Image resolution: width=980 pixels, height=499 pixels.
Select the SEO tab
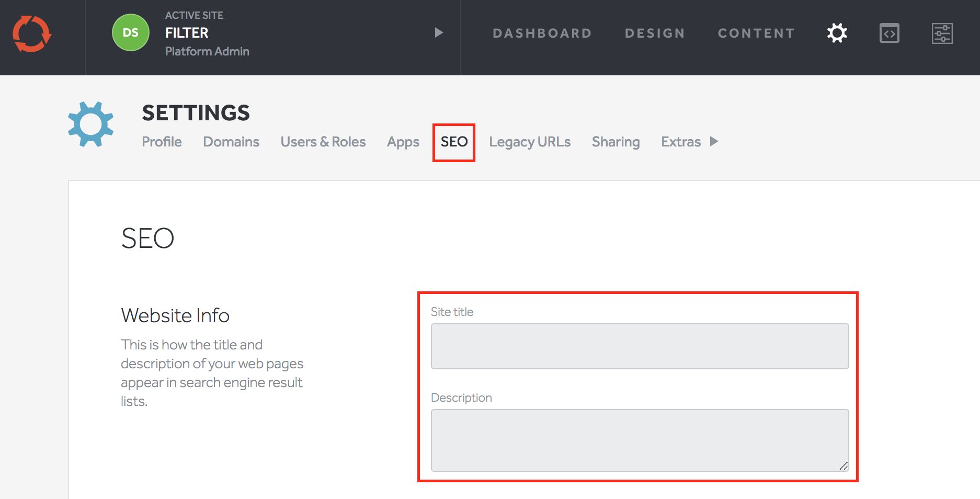click(x=454, y=142)
